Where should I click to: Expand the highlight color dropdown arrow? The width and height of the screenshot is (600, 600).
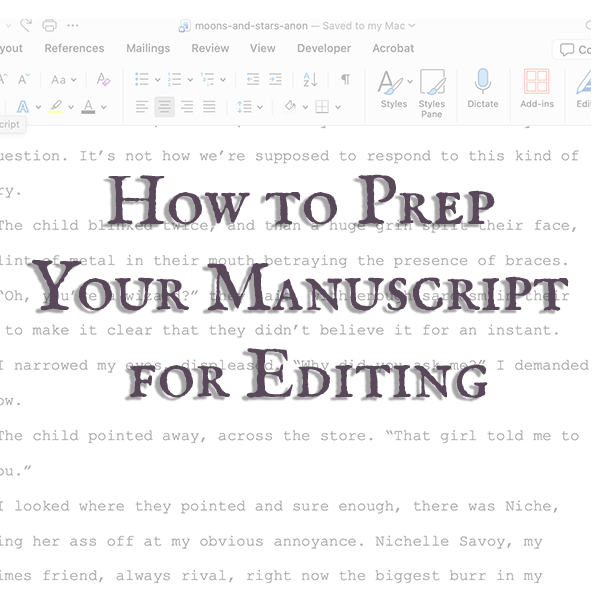pos(71,108)
